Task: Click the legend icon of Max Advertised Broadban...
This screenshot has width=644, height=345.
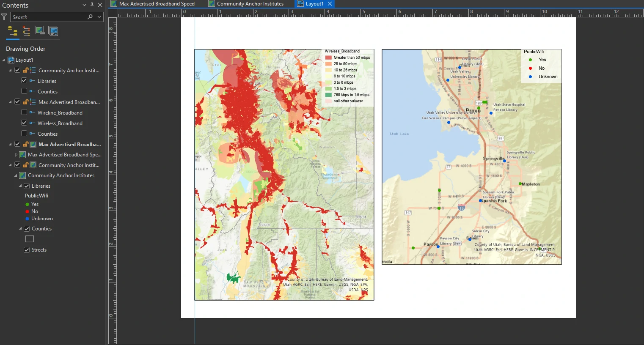Action: pyautogui.click(x=33, y=102)
